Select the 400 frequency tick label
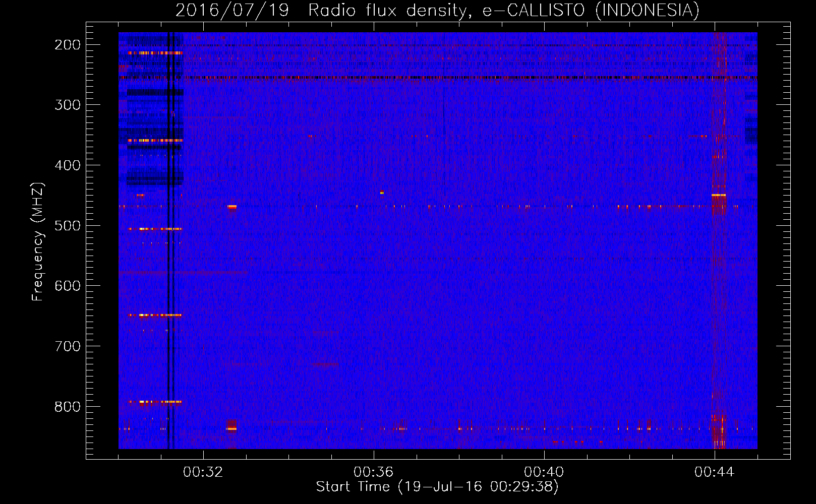This screenshot has height=504, width=816. tap(68, 165)
